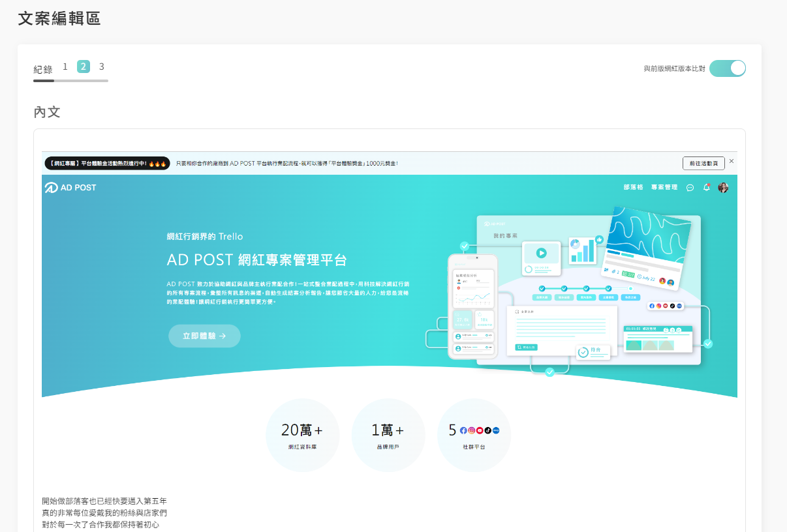Switch to record version 1
The image size is (787, 532).
65,66
